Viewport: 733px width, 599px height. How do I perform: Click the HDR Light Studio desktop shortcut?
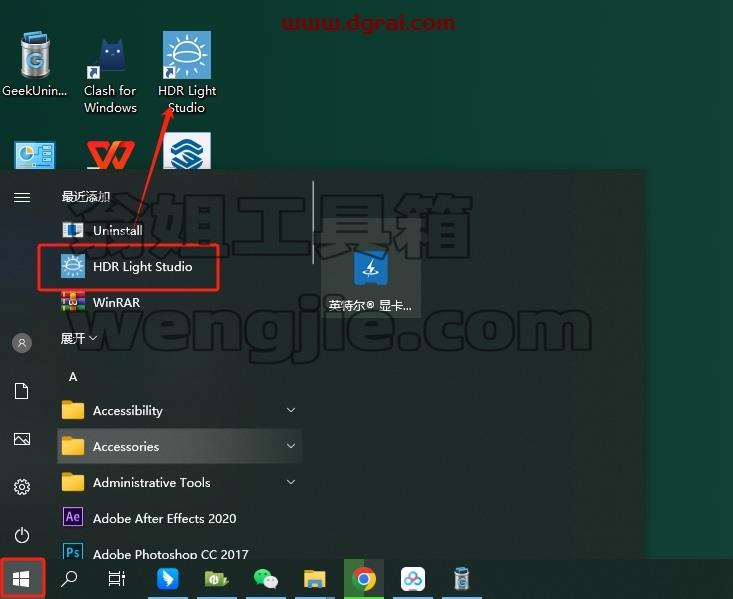pyautogui.click(x=187, y=72)
